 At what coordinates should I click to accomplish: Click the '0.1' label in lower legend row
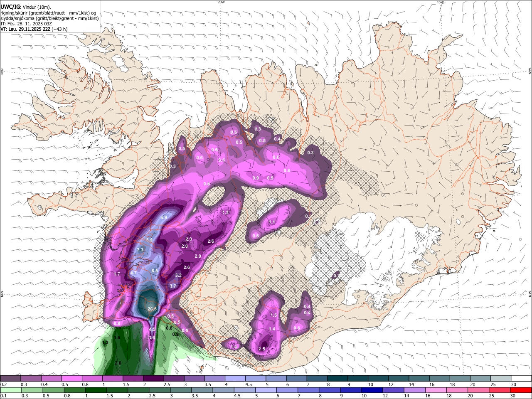(x=4, y=396)
